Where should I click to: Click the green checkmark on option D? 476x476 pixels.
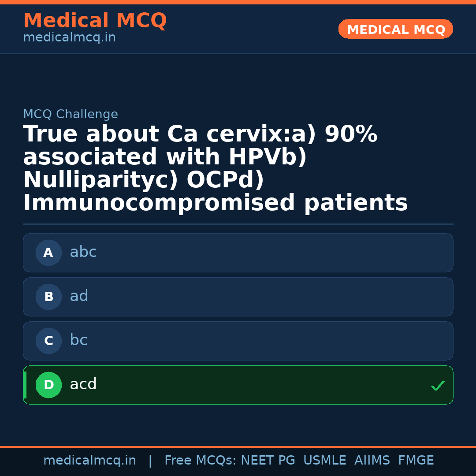tap(438, 386)
